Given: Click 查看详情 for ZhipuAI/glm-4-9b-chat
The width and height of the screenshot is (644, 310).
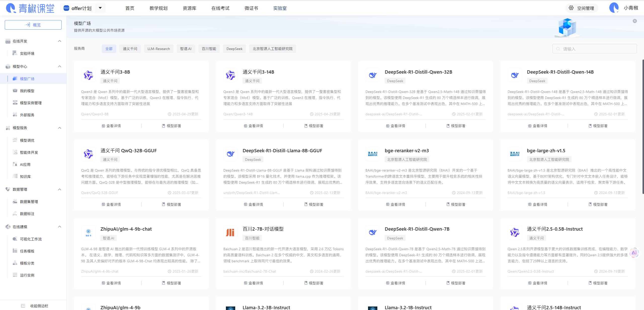Looking at the screenshot, I should coord(111,283).
